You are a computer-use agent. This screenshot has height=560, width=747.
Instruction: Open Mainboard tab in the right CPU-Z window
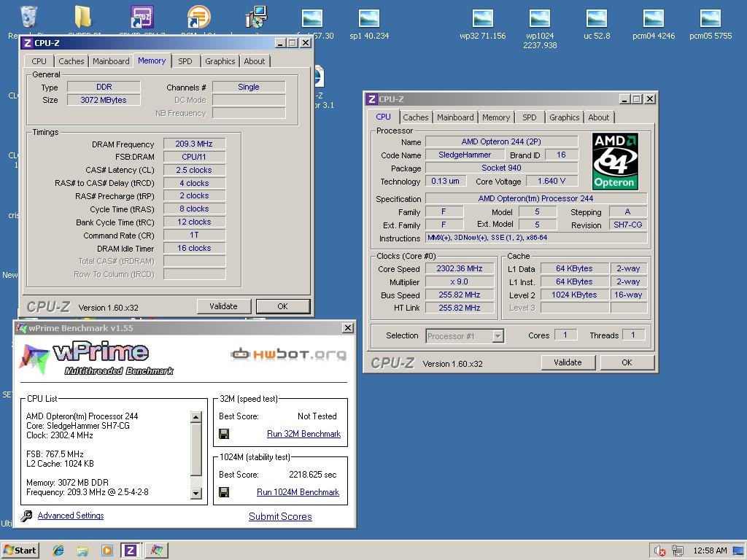(455, 117)
